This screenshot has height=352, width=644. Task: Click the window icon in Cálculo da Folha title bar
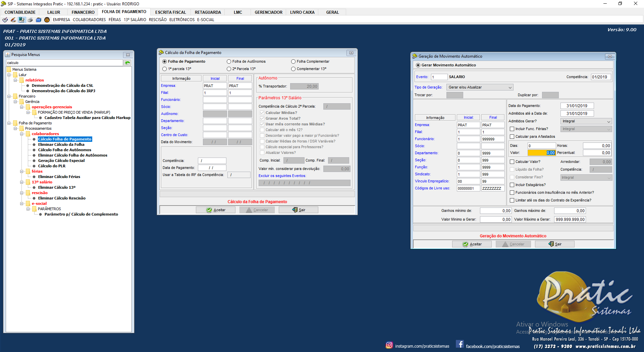pos(351,53)
